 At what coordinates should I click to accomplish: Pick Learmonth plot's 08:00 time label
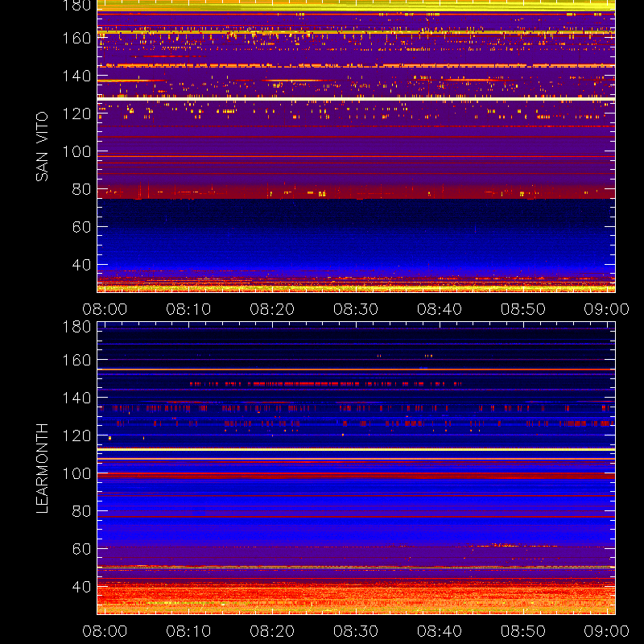pos(105,631)
